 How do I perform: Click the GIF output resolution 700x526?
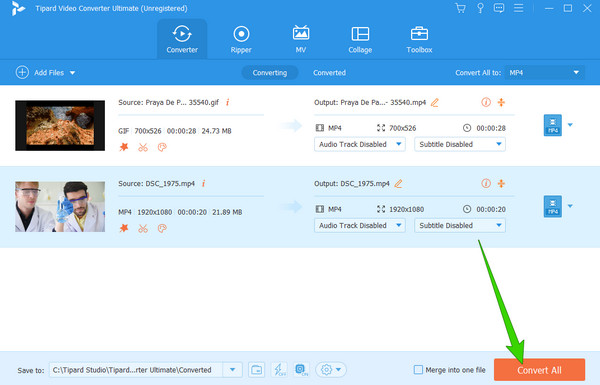[402, 128]
